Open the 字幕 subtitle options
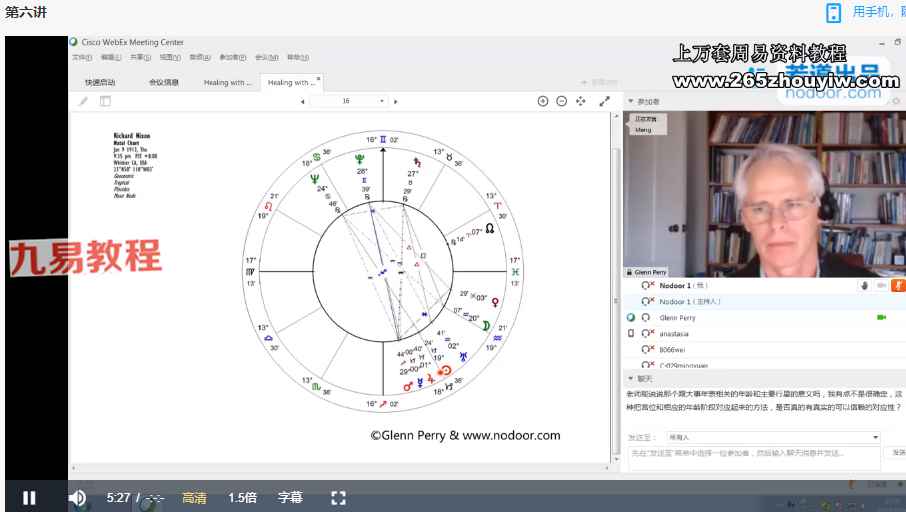The image size is (906, 512). [x=290, y=498]
